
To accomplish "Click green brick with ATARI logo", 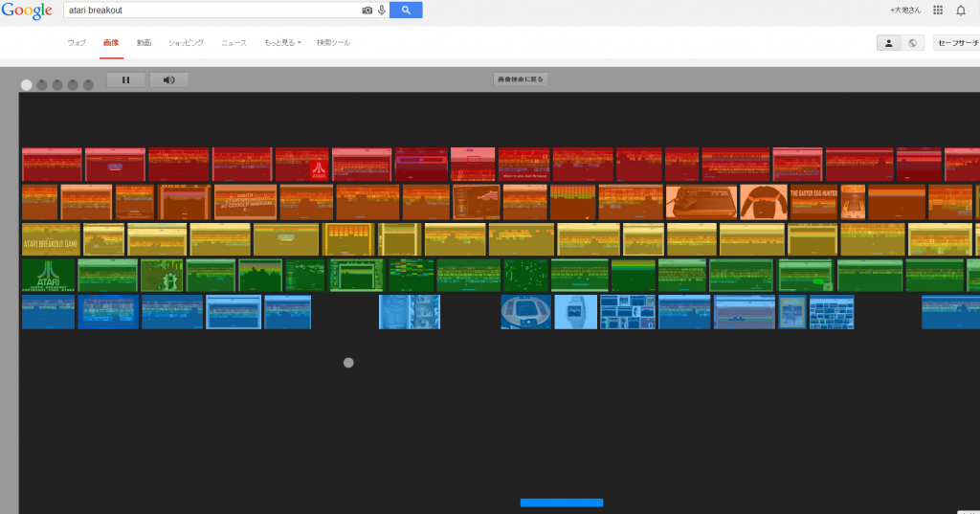I will (48, 275).
